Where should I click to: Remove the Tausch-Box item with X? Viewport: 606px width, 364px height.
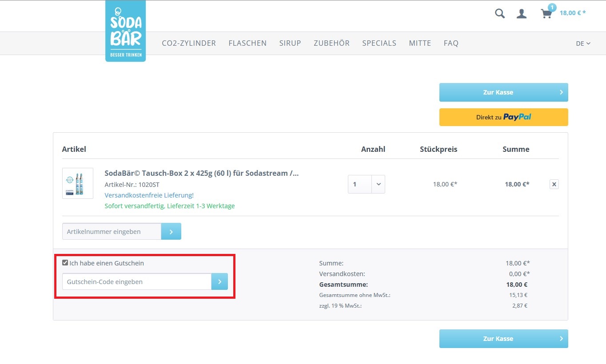tap(554, 184)
